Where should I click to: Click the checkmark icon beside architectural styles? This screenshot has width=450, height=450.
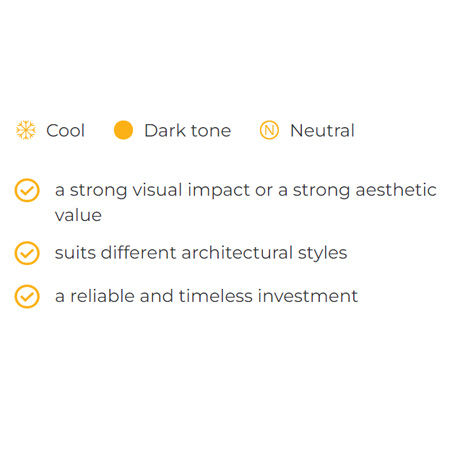(x=27, y=253)
